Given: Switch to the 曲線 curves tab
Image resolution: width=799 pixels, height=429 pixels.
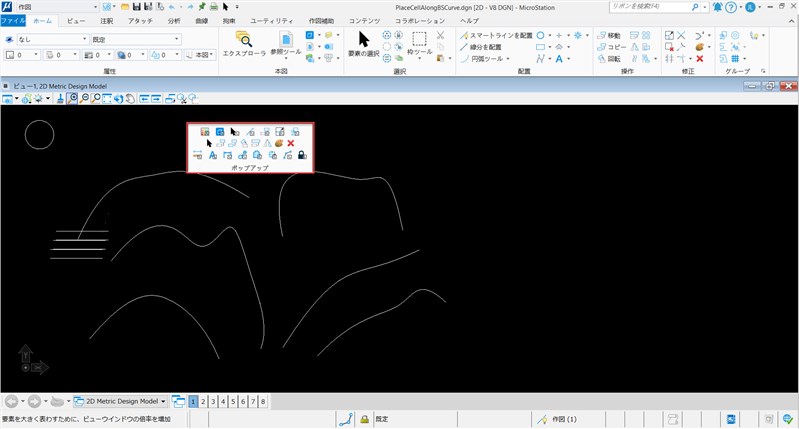Looking at the screenshot, I should (202, 21).
